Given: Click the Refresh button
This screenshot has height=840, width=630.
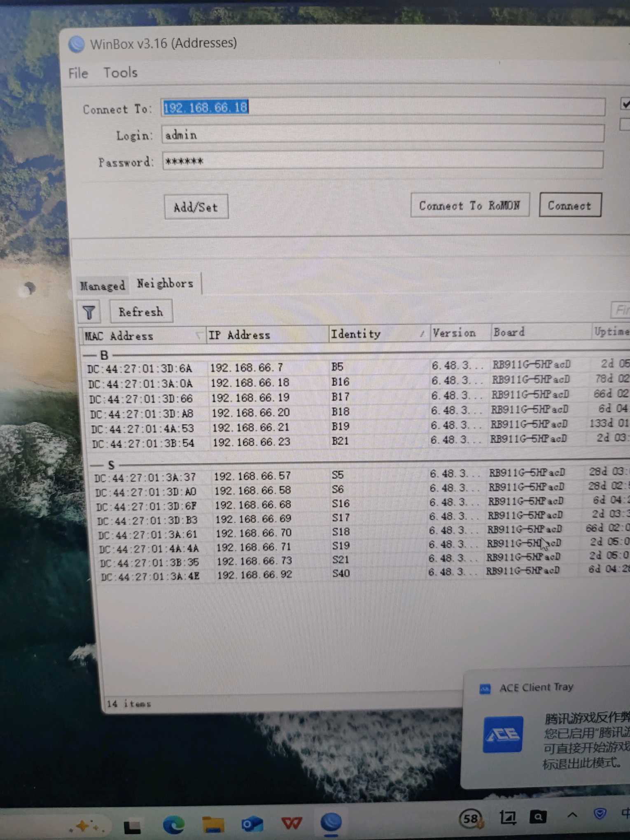Looking at the screenshot, I should pyautogui.click(x=141, y=312).
